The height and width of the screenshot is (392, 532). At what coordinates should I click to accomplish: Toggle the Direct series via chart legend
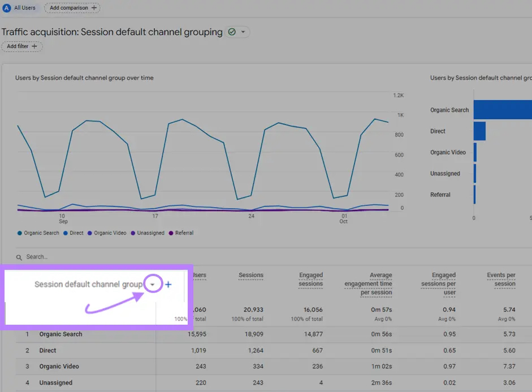point(73,232)
